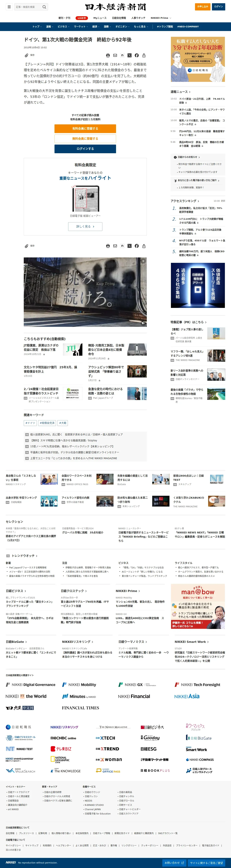
Task: Open the NIKKEI Prime dropdown in header
Action: pyautogui.click(x=161, y=18)
